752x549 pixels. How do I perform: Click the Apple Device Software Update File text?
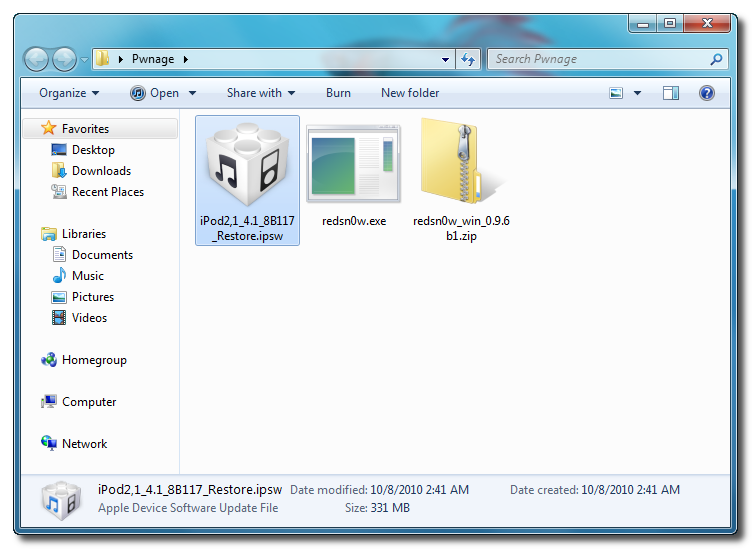[188, 508]
